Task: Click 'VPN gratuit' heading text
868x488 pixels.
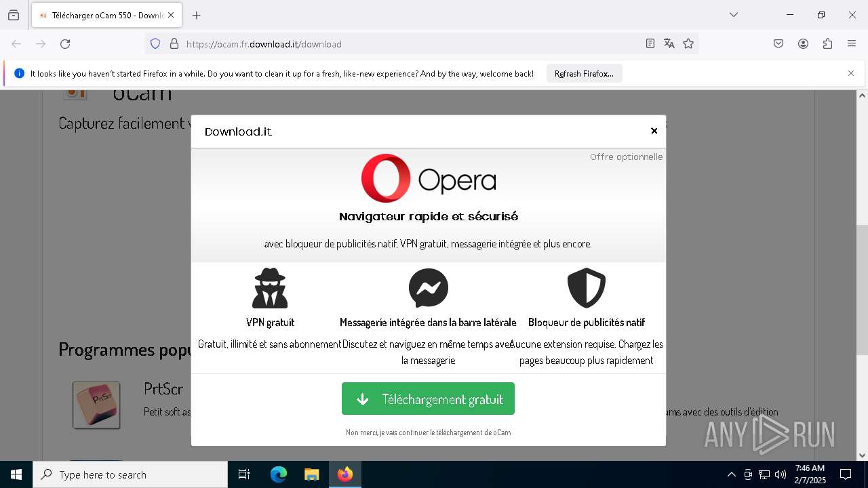Action: click(x=270, y=322)
